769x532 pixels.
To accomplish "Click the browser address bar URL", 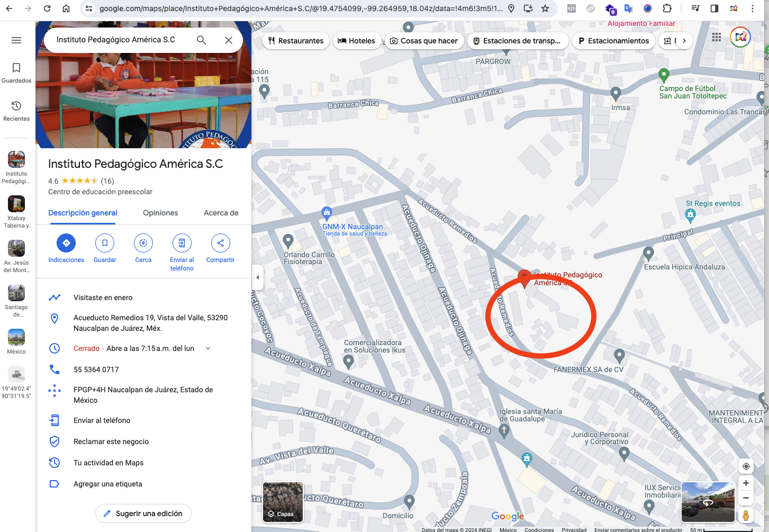I will pyautogui.click(x=301, y=8).
